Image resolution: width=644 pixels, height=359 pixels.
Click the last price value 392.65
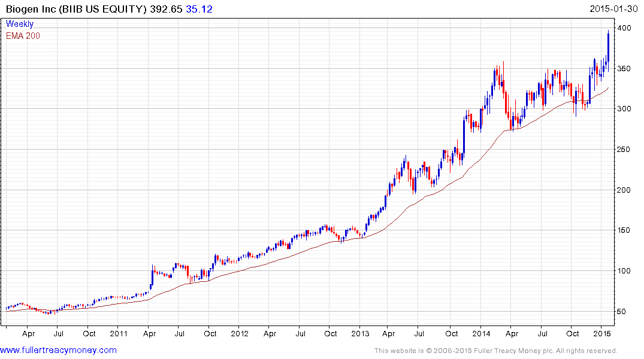(x=166, y=9)
